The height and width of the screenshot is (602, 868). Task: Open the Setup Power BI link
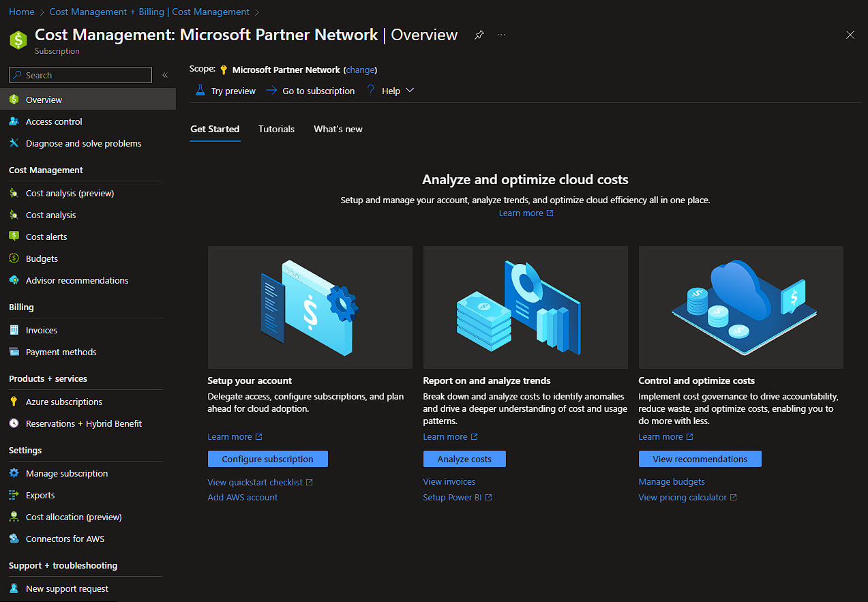pyautogui.click(x=458, y=497)
